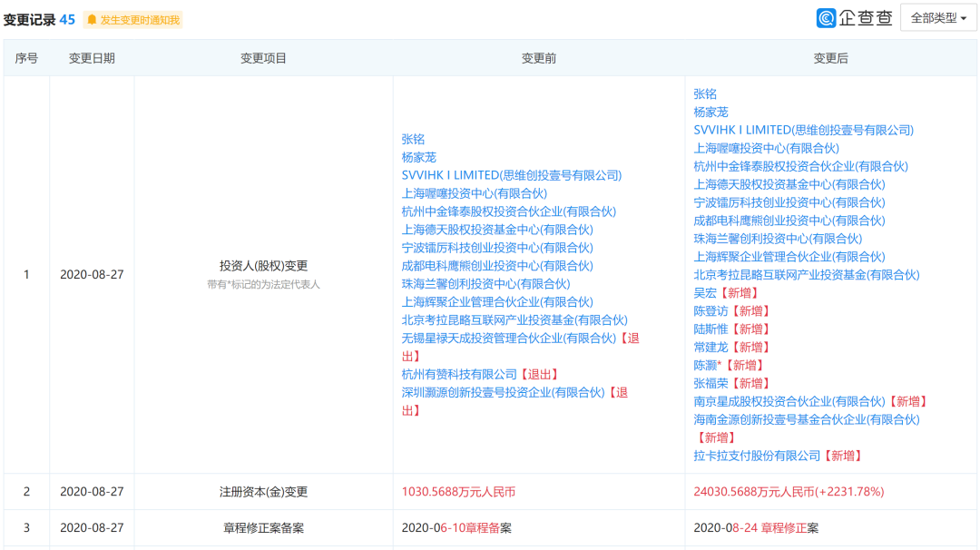Click date 2020-08-27 in row 3

tap(92, 528)
